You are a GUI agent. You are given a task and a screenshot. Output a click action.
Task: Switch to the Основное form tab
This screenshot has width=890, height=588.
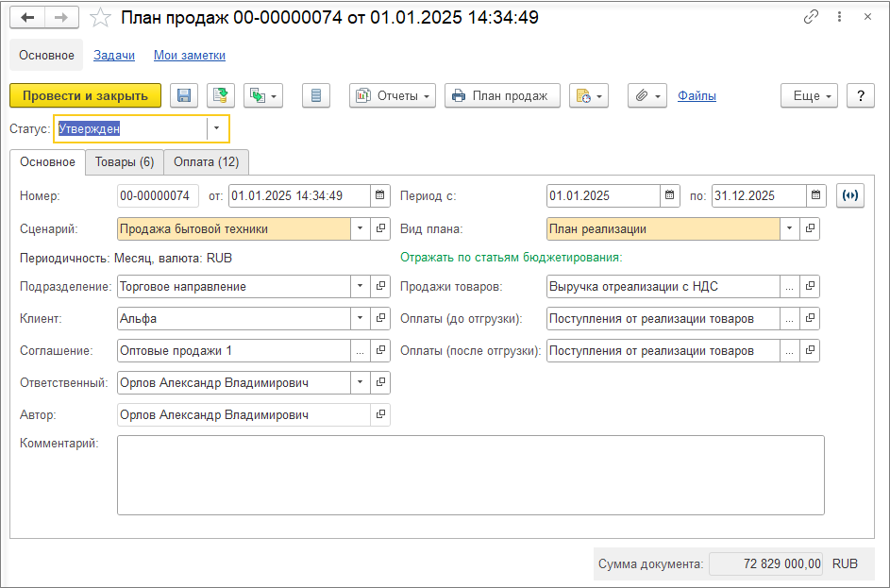click(x=48, y=161)
